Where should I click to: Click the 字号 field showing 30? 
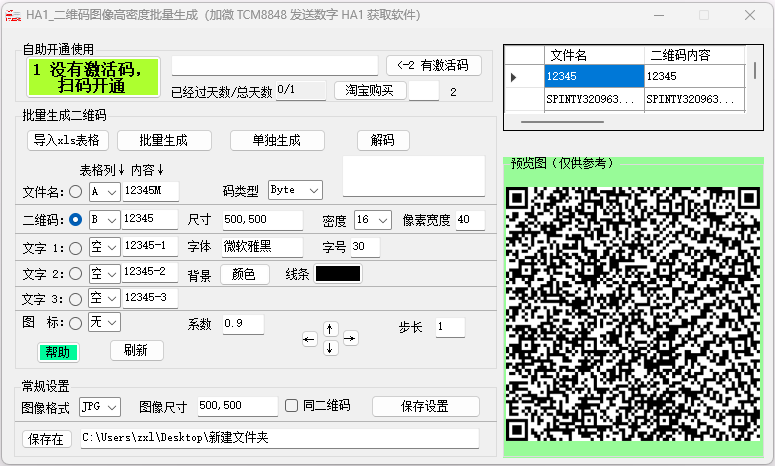click(x=365, y=247)
